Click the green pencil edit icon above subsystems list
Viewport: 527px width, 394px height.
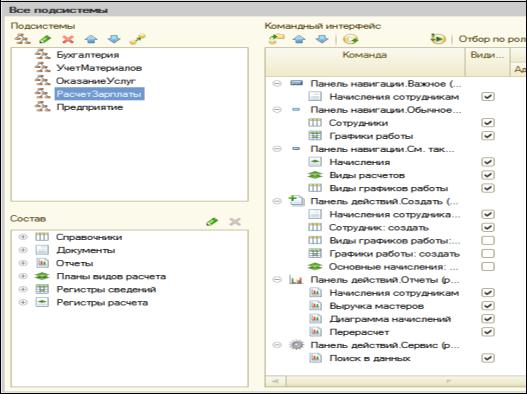click(x=45, y=39)
